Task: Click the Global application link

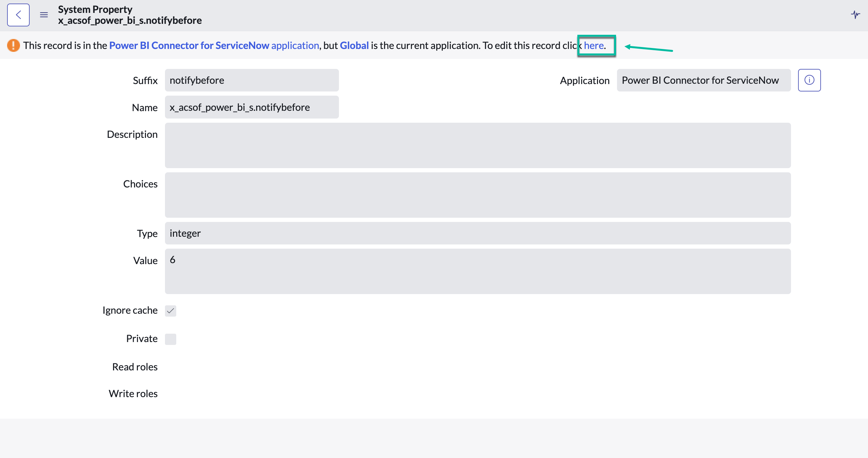Action: click(354, 45)
